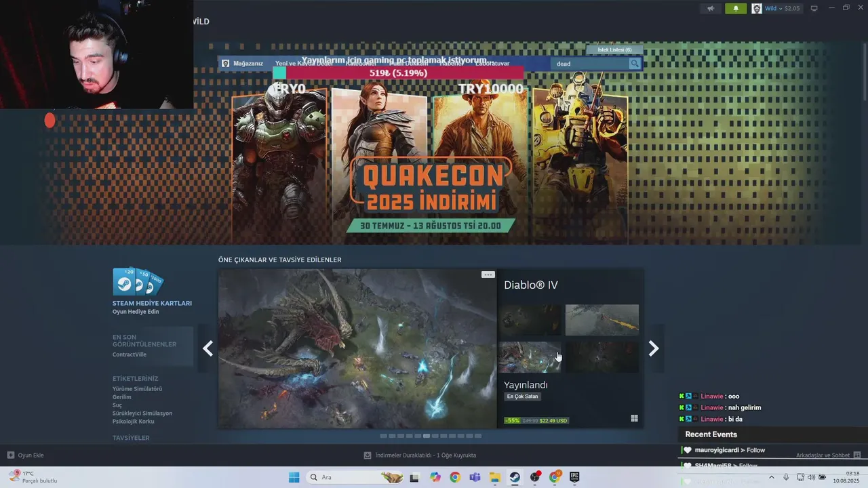Image resolution: width=868 pixels, height=488 pixels.
Task: Click the microphone icon in system tray
Action: coord(786,477)
